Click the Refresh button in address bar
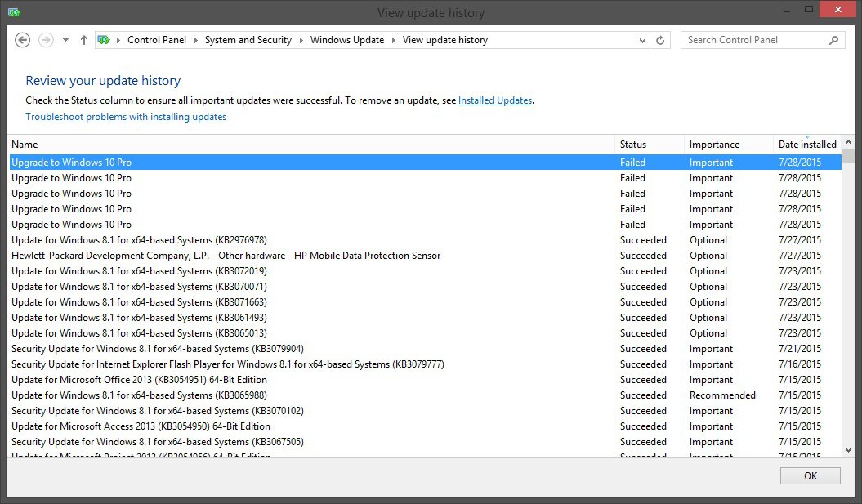The width and height of the screenshot is (862, 504). (661, 40)
